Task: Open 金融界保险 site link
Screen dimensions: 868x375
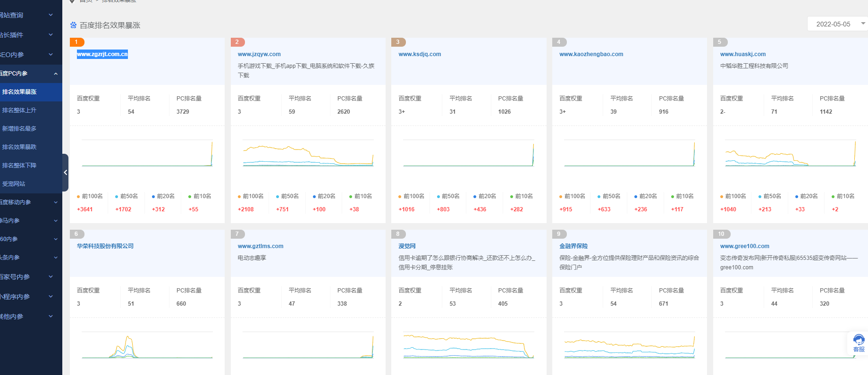Action: [573, 246]
